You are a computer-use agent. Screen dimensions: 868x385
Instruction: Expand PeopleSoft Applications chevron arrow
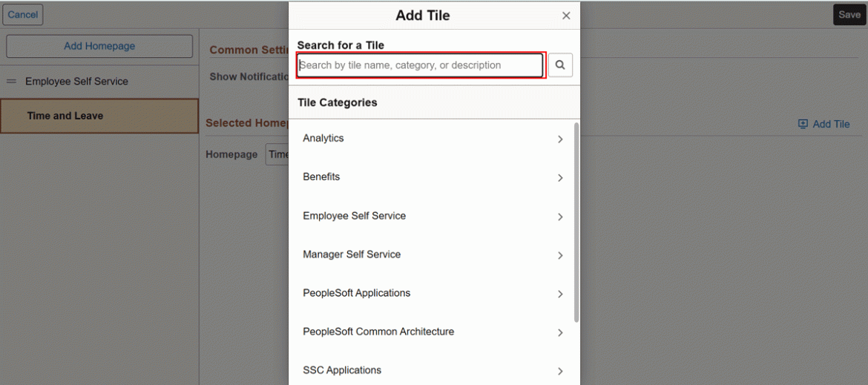(x=560, y=294)
